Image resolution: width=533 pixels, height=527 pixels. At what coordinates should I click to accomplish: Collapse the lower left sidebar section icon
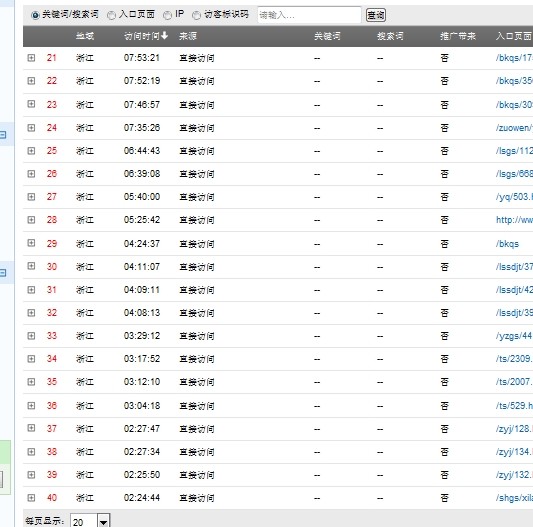[x=3, y=273]
